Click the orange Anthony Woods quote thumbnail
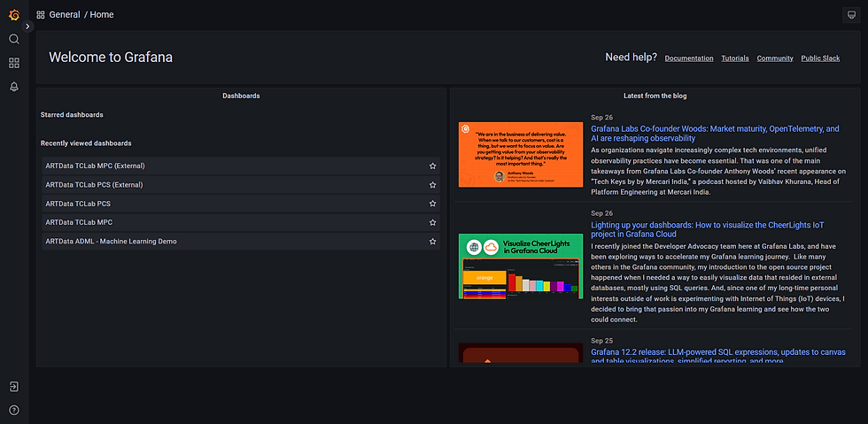868x424 pixels. 521,154
